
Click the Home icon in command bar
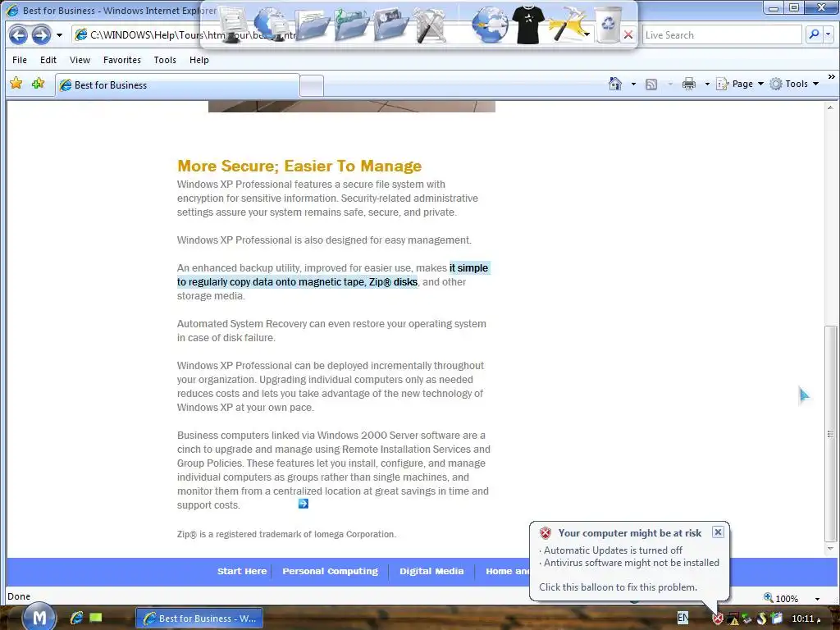tap(615, 84)
